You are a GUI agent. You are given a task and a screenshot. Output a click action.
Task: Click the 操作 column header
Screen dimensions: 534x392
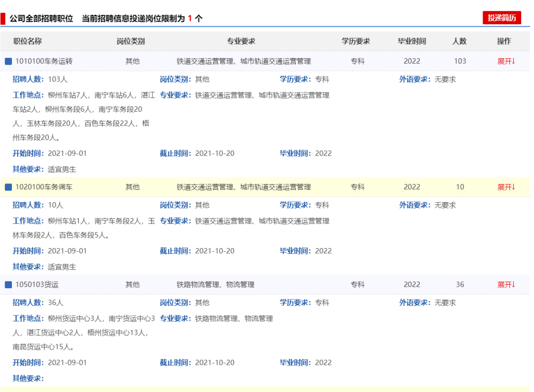pyautogui.click(x=504, y=42)
